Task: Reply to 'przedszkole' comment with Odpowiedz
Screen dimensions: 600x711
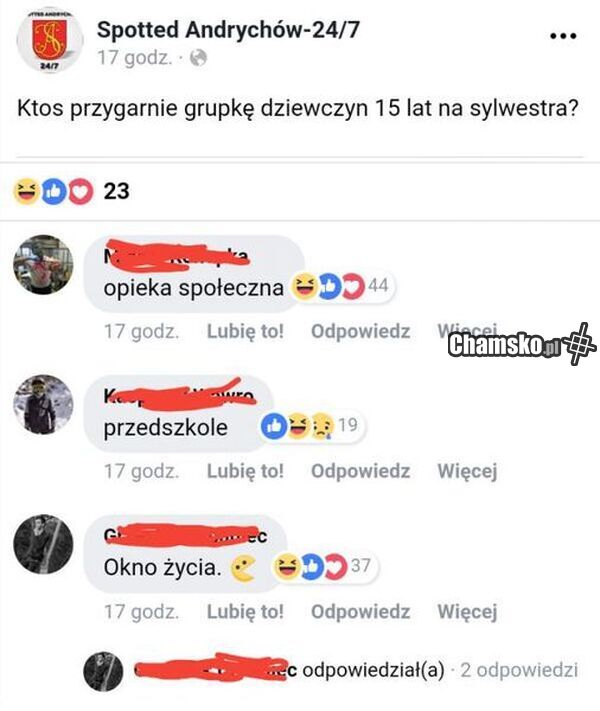Action: click(x=361, y=471)
